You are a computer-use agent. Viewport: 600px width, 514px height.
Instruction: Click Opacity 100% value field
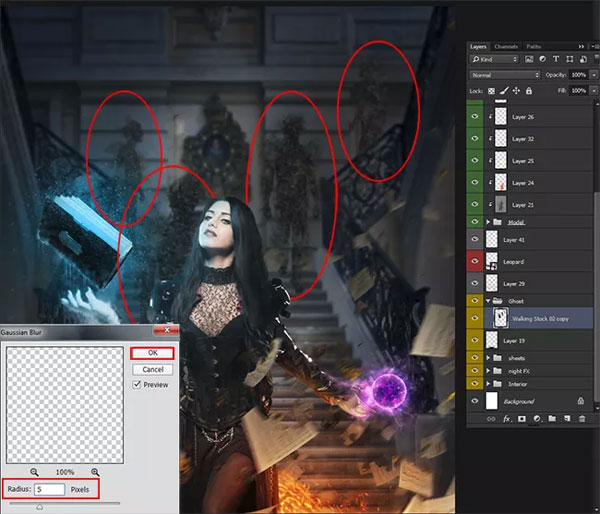pyautogui.click(x=579, y=75)
